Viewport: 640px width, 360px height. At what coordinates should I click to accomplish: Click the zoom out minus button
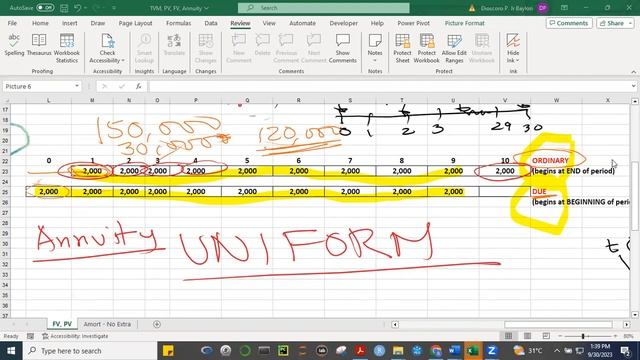click(x=560, y=336)
